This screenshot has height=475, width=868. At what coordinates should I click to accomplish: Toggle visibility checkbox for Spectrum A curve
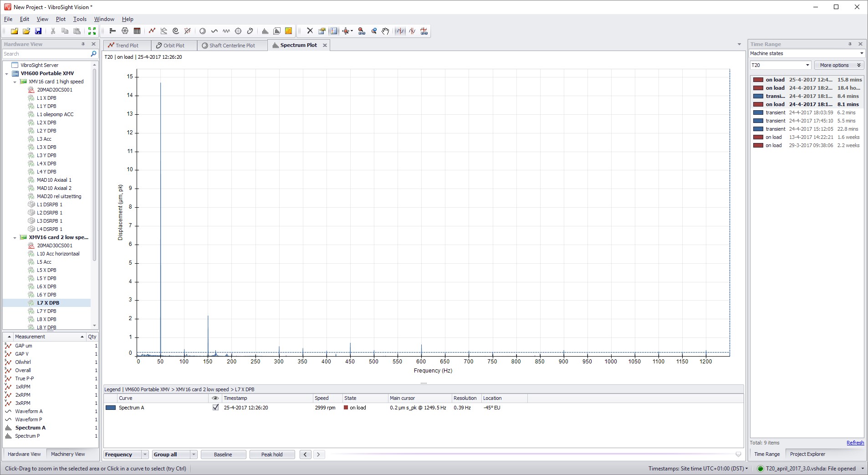215,408
